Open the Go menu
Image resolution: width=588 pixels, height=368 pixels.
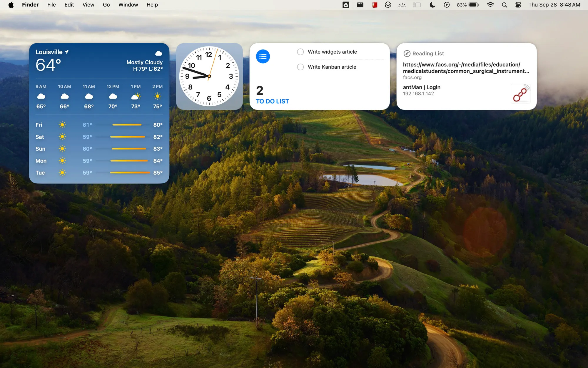[x=106, y=5]
